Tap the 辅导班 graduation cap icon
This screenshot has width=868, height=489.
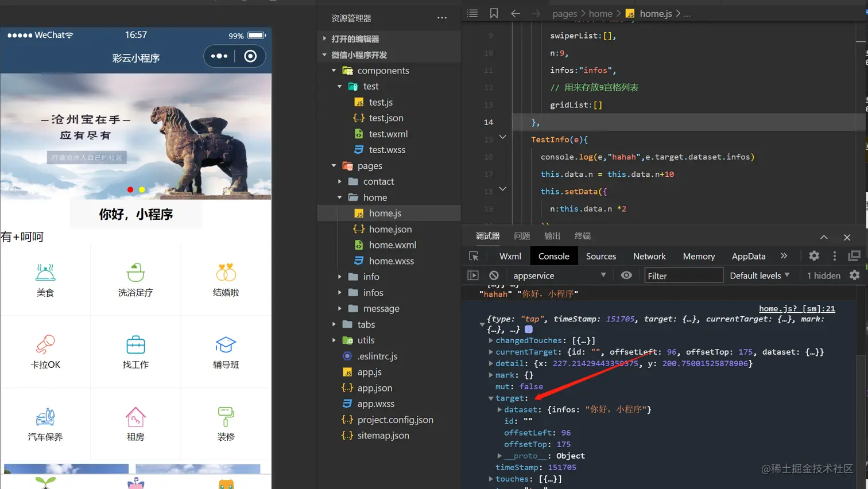(226, 344)
